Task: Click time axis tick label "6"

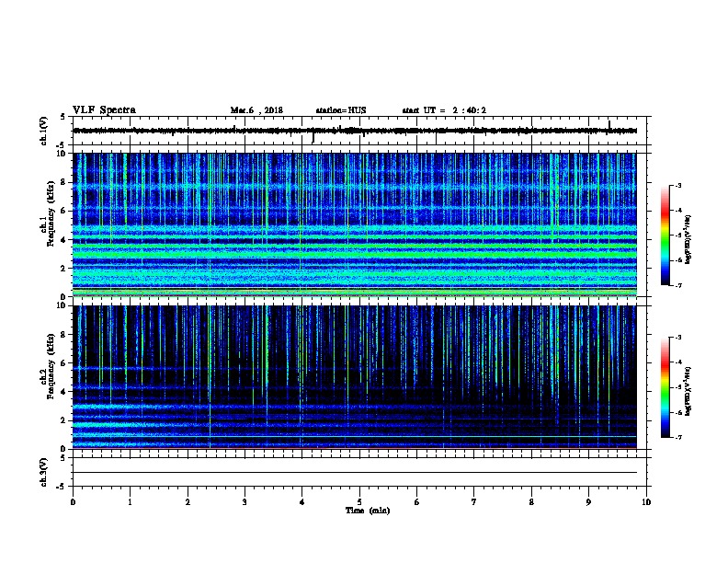Action: click(x=417, y=502)
